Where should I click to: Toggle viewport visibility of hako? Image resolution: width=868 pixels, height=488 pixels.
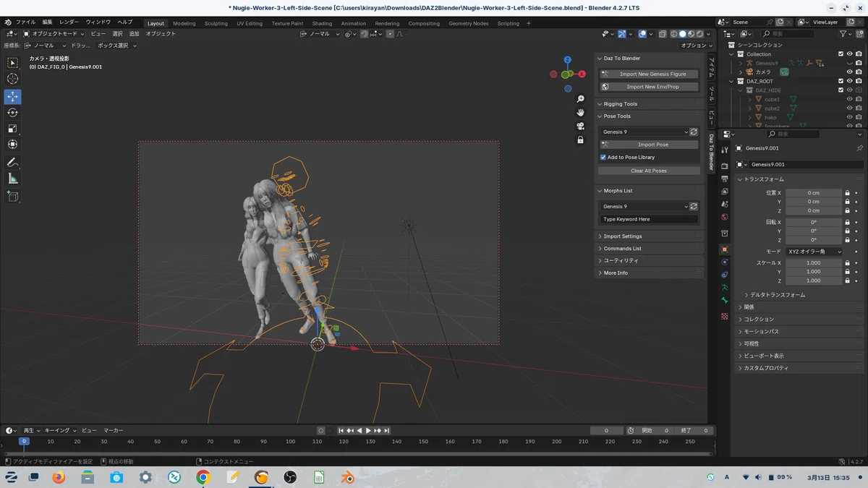click(x=850, y=117)
